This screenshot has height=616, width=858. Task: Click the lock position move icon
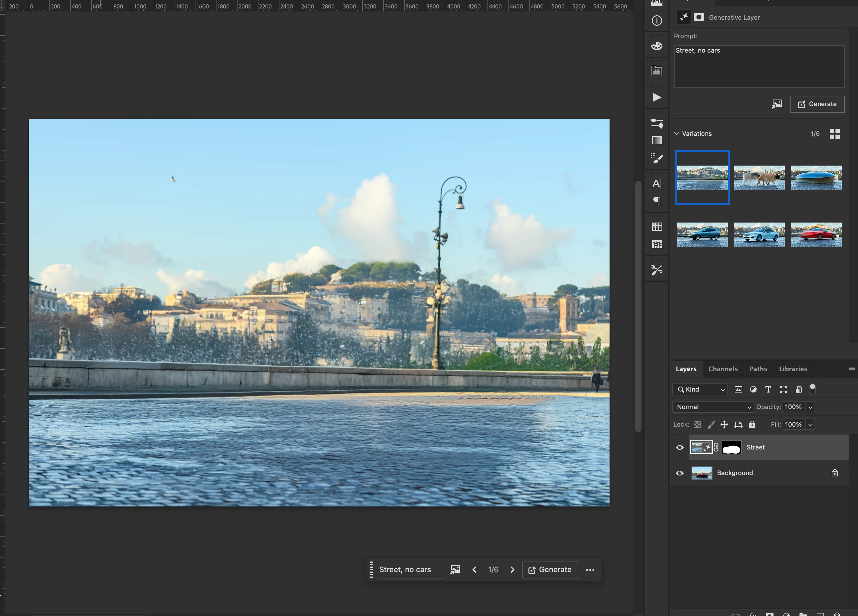(724, 424)
